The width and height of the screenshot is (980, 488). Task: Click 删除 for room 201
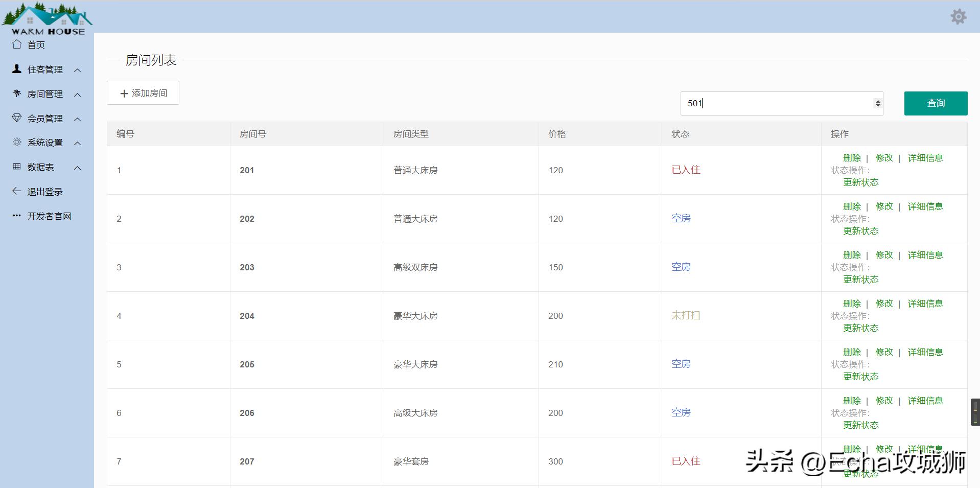click(851, 157)
